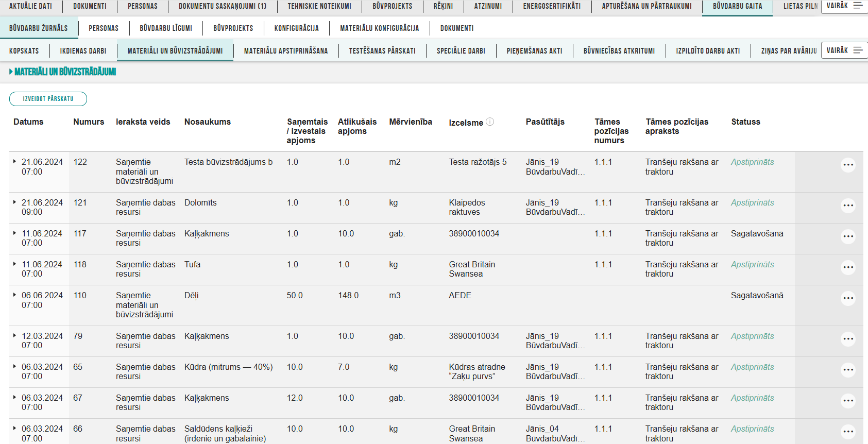
Task: Open Testēšanas pārskati tab
Action: tap(382, 50)
